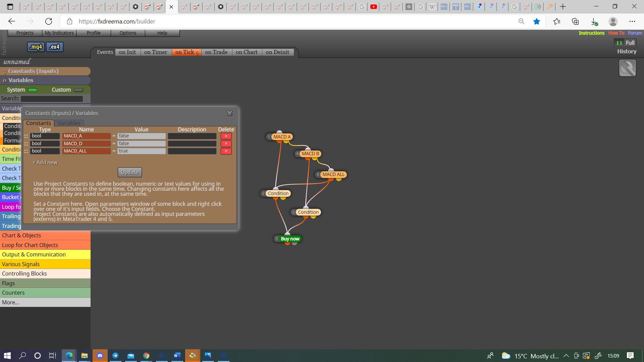
Task: Open the Forum link
Action: (x=635, y=33)
